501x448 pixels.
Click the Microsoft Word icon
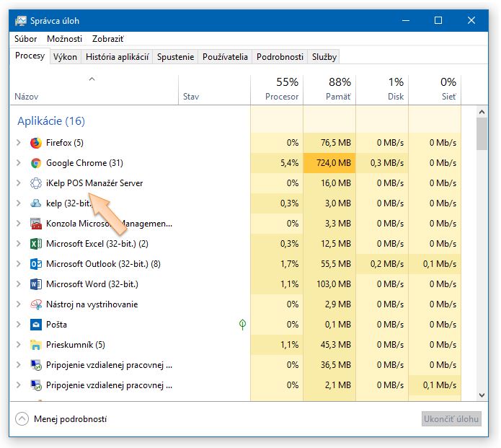(36, 284)
